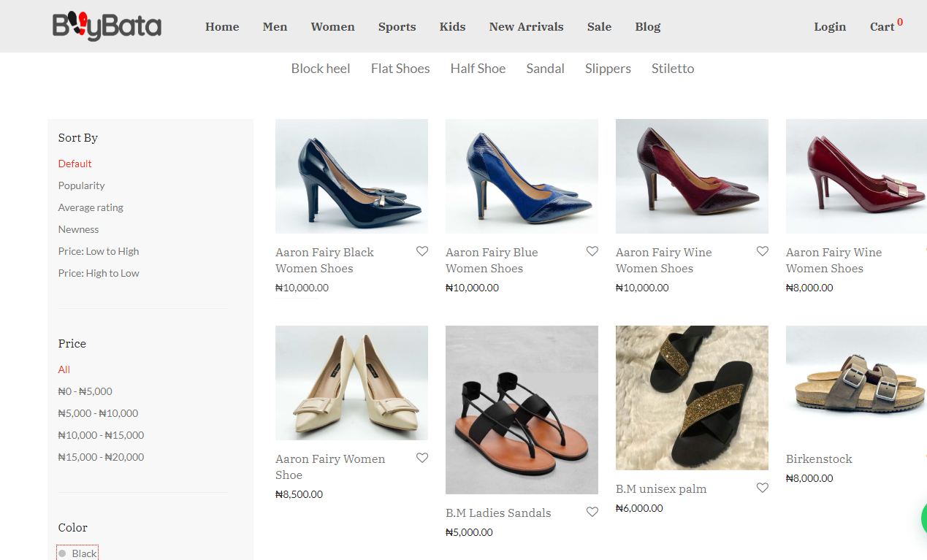Open Aaron Fairy Blue Women Shoes image
The width and height of the screenshot is (927, 560).
[x=522, y=176]
